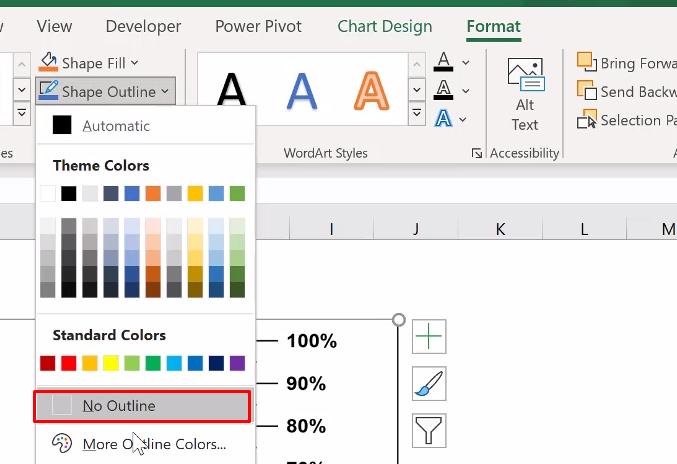Select the black WordArt style A
This screenshot has width=677, height=464.
point(232,92)
